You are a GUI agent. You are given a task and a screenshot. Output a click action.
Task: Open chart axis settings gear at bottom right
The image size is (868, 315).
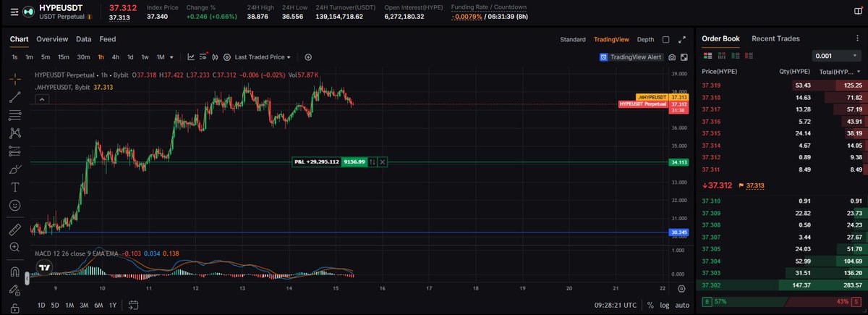point(681,288)
